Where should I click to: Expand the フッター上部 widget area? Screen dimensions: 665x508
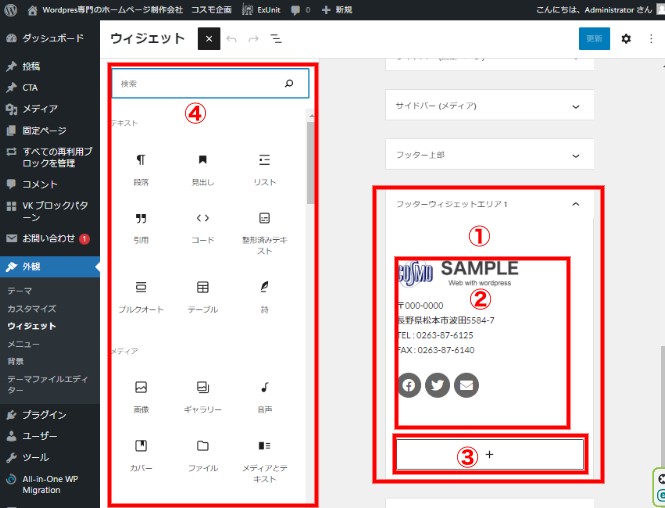(x=488, y=156)
